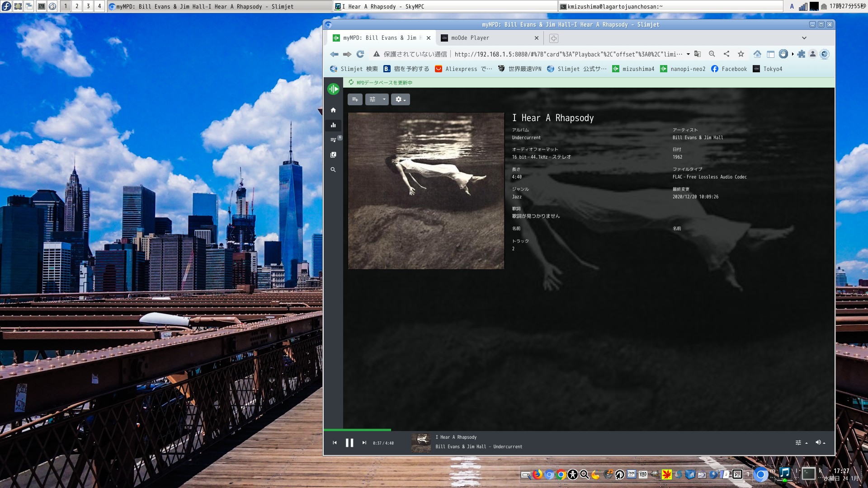Image resolution: width=868 pixels, height=488 pixels.
Task: Expand the playback options dropdown arrow
Action: (384, 99)
